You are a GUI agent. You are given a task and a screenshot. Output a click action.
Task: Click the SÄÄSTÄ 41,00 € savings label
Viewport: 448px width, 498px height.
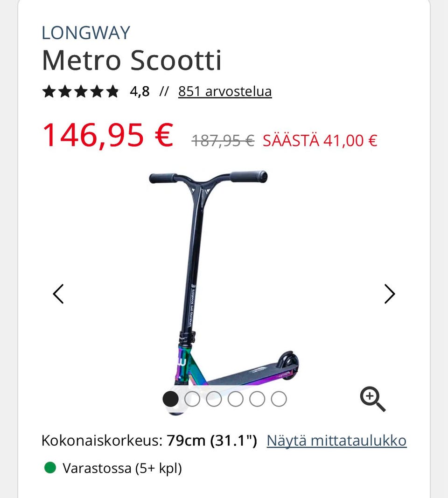pos(320,140)
